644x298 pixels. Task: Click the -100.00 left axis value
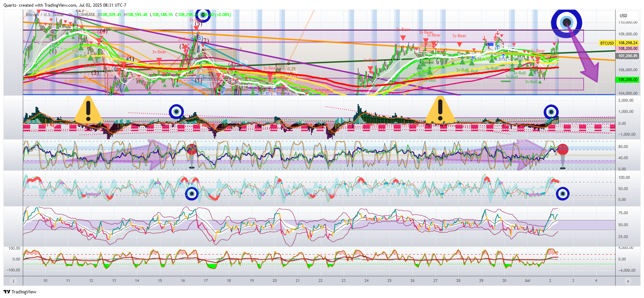click(13, 270)
